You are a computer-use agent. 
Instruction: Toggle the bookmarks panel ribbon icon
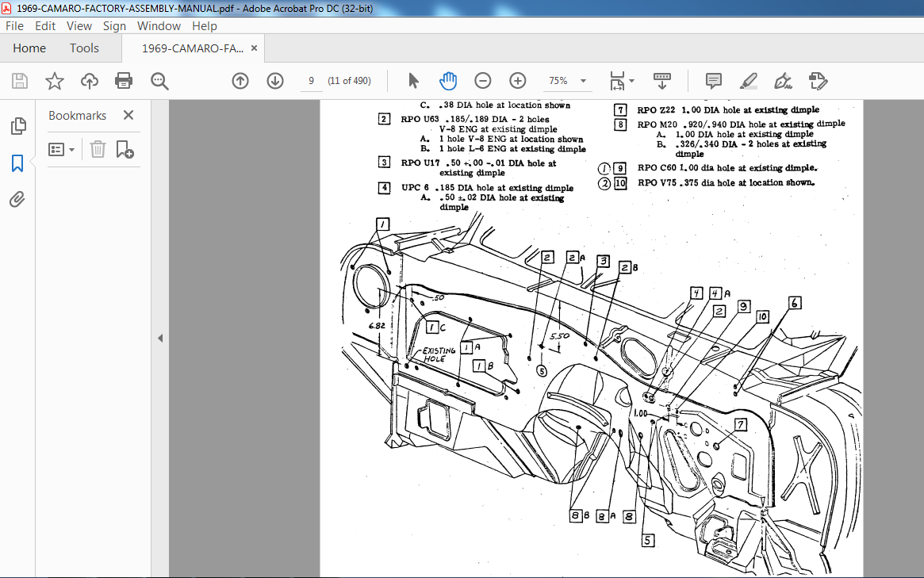point(17,163)
